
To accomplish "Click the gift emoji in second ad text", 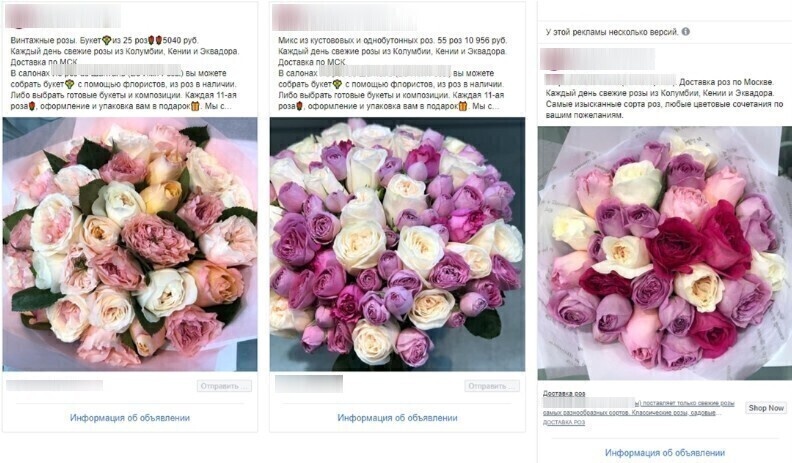I will point(463,106).
